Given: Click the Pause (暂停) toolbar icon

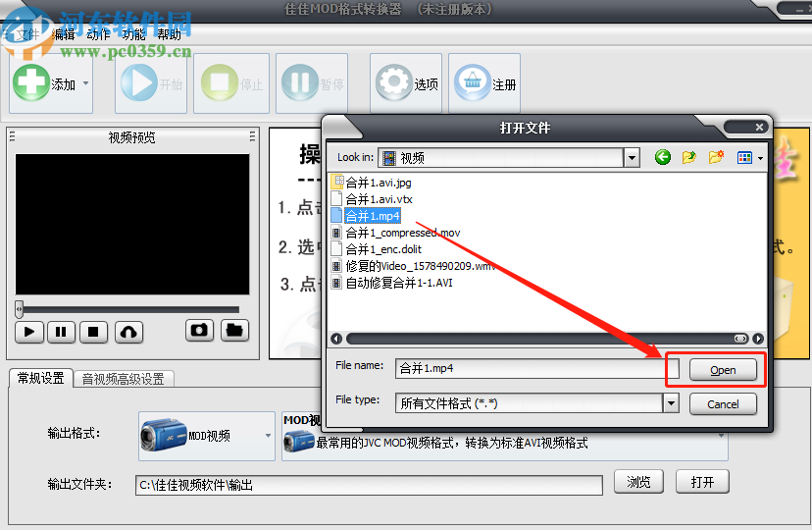Looking at the screenshot, I should (300, 82).
